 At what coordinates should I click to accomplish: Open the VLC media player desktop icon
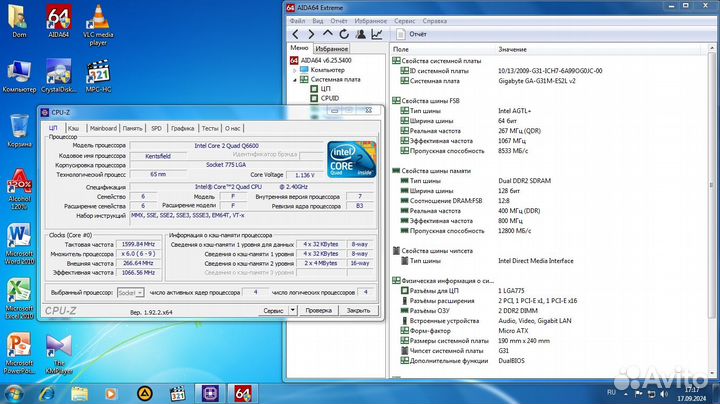click(98, 25)
